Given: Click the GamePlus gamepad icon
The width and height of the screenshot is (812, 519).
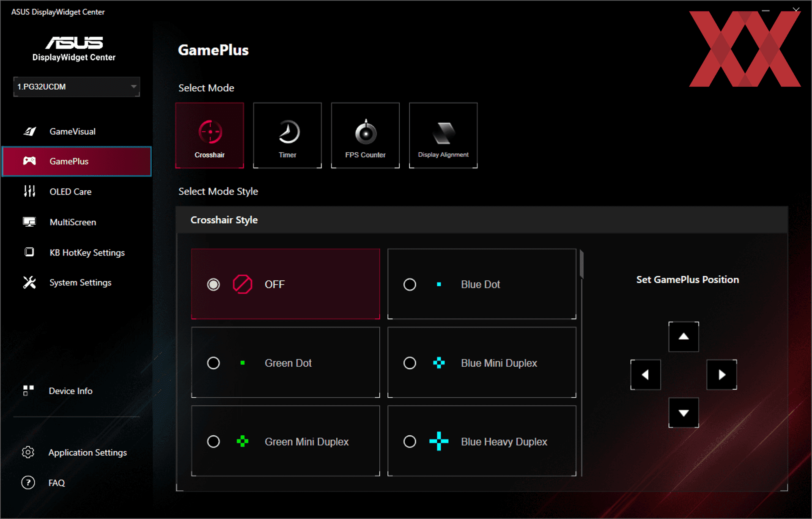Looking at the screenshot, I should [x=29, y=161].
